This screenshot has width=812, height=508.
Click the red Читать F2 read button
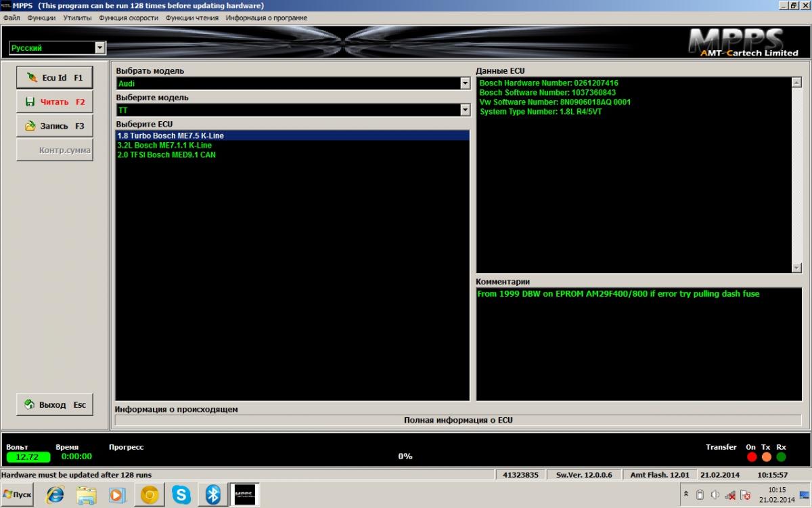[54, 102]
